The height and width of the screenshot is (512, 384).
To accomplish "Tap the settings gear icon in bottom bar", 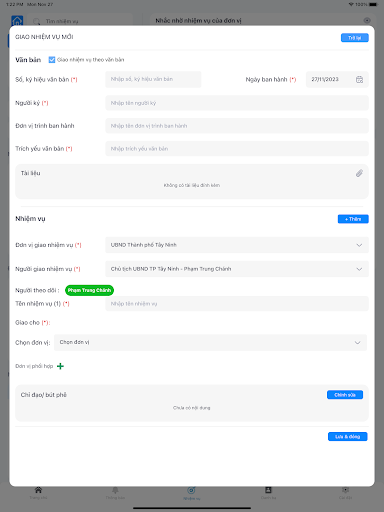I will click(x=345, y=490).
